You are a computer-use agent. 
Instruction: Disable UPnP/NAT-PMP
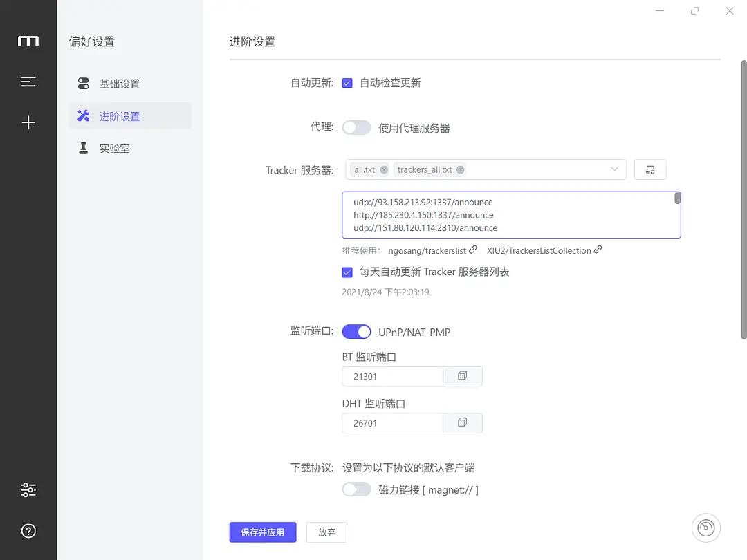coord(356,331)
